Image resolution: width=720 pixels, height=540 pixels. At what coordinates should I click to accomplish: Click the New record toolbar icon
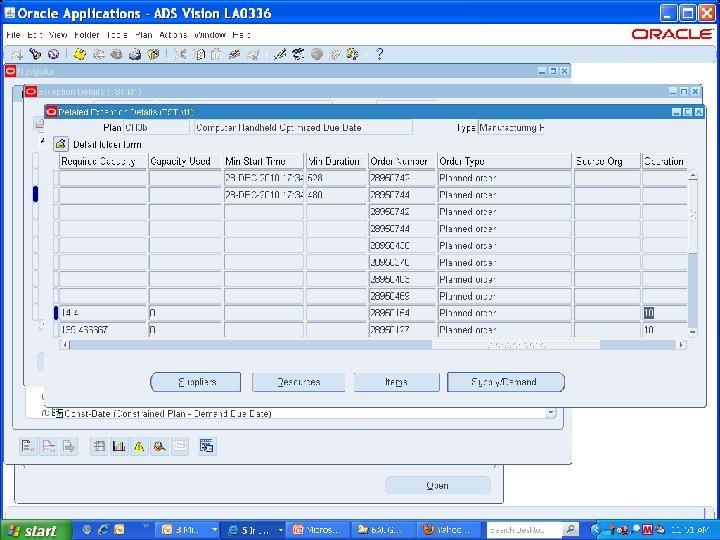click(x=17, y=55)
